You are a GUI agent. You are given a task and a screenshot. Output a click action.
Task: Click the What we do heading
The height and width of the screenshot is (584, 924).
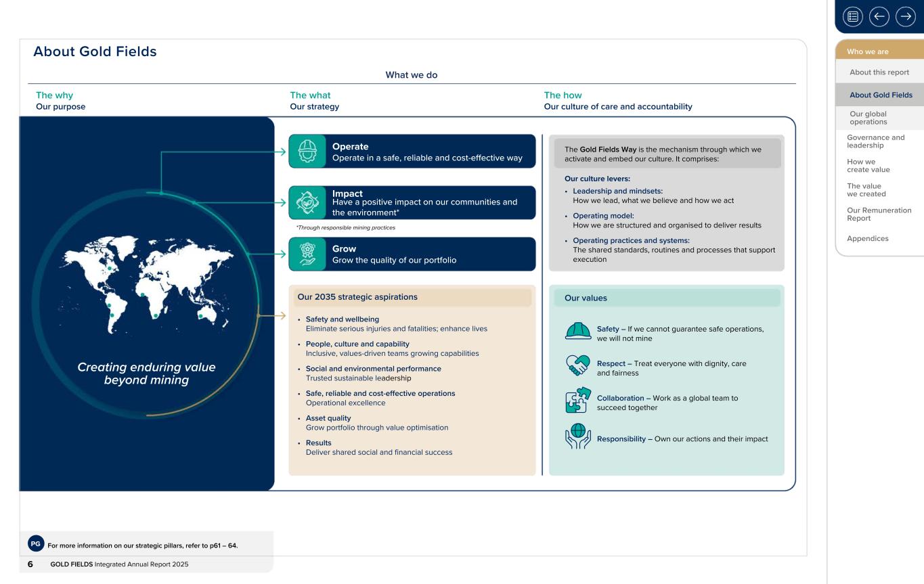411,75
